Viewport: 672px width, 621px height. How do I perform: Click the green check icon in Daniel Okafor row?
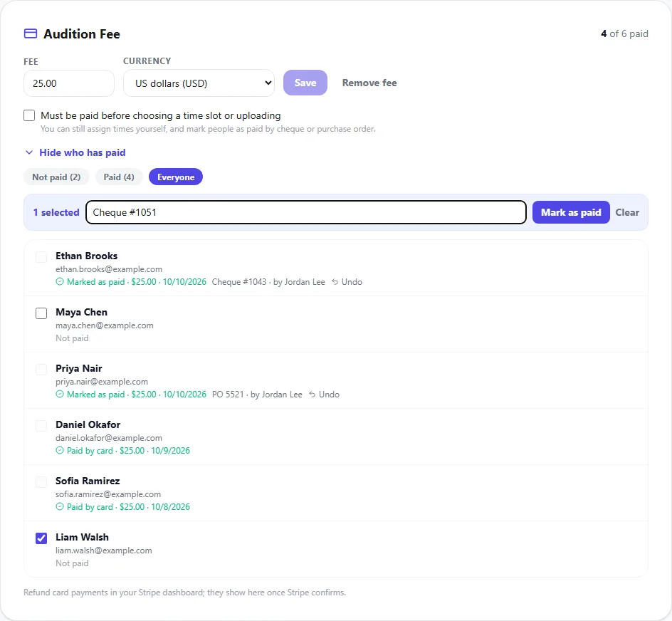tap(60, 450)
